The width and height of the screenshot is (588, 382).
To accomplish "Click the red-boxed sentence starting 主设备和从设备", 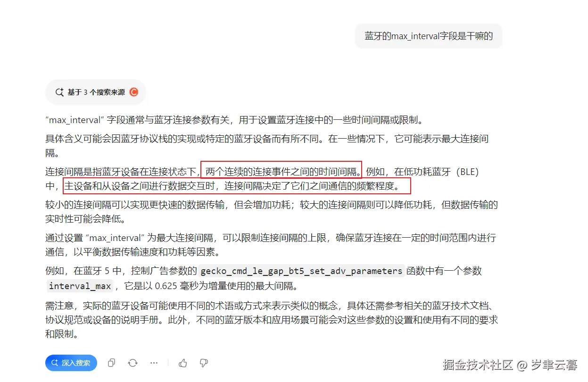I will (x=237, y=186).
